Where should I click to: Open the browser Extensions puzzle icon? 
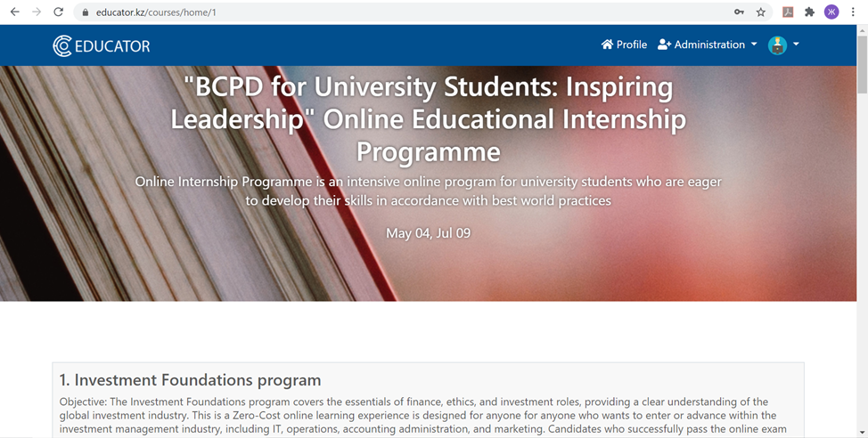point(809,12)
